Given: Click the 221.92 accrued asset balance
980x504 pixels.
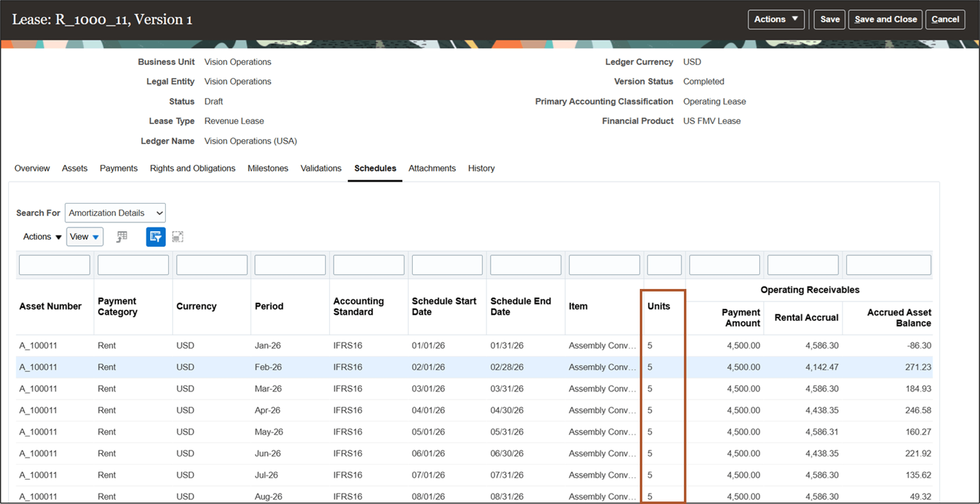Looking at the screenshot, I should point(918,453).
